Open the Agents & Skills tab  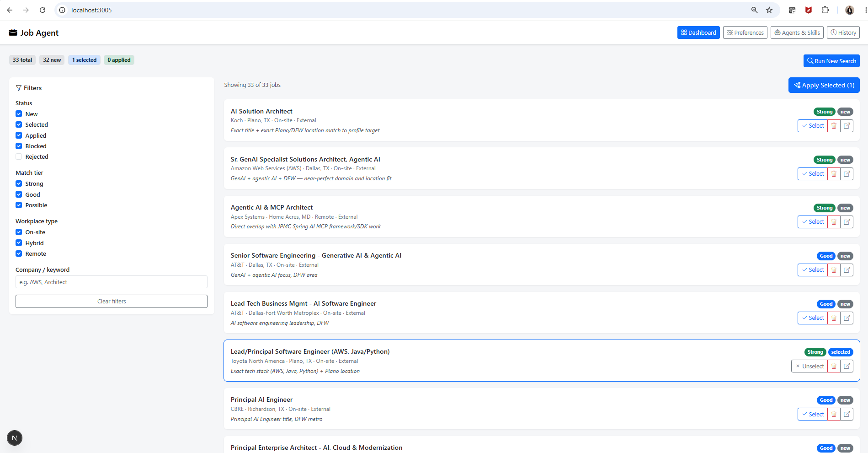(x=797, y=32)
